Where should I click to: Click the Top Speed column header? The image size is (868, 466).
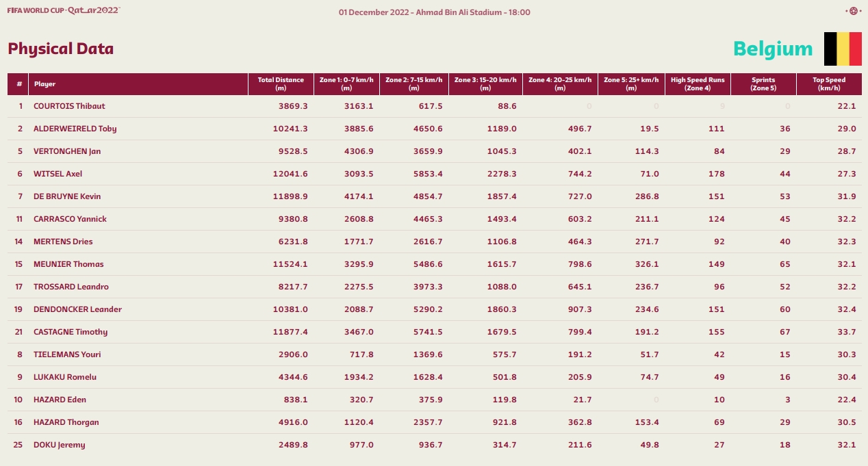tap(829, 84)
